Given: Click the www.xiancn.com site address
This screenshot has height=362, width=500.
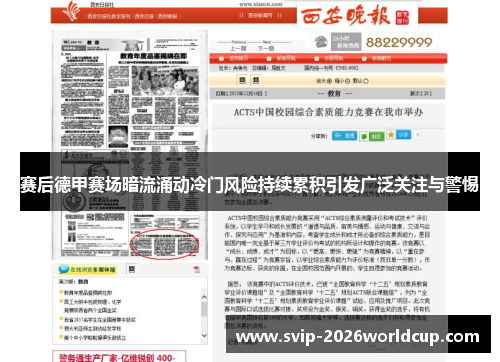Looking at the screenshot, I should click(260, 4).
